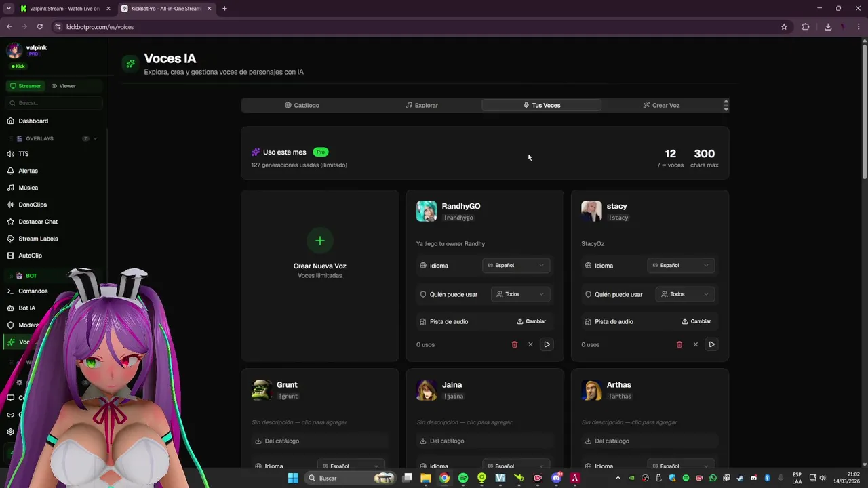Open stacy Quién puede usar dropdown

point(685,294)
